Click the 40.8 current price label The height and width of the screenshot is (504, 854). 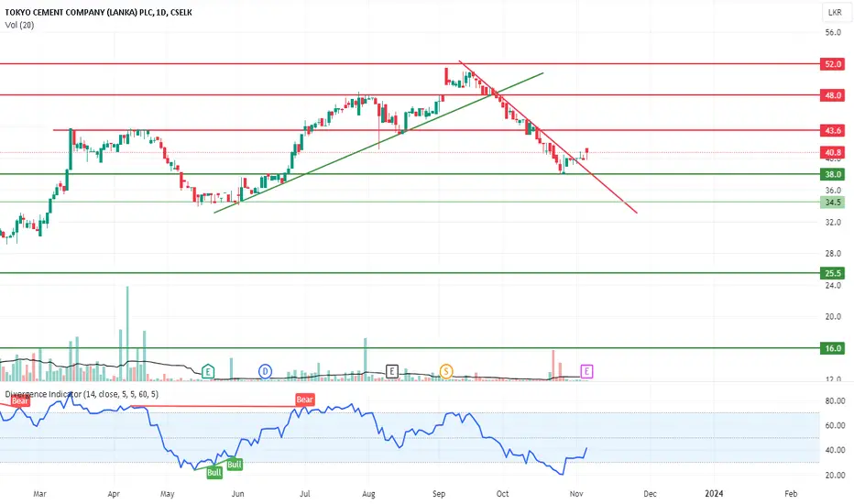point(833,152)
